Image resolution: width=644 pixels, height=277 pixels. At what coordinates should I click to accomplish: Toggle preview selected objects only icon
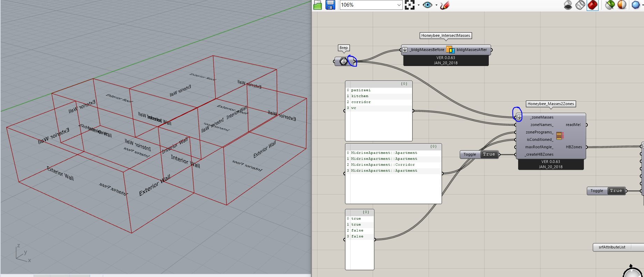tap(610, 5)
